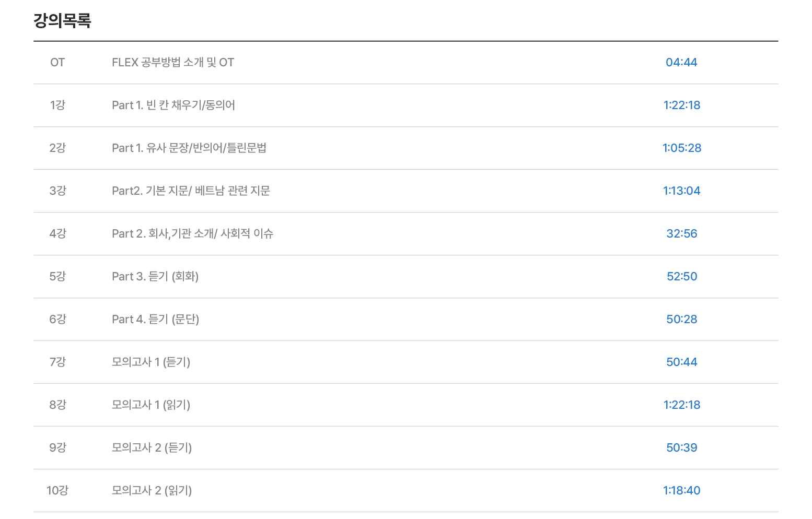
Task: Open lecture '모의고사 1 (읽기)'
Action: 151,405
